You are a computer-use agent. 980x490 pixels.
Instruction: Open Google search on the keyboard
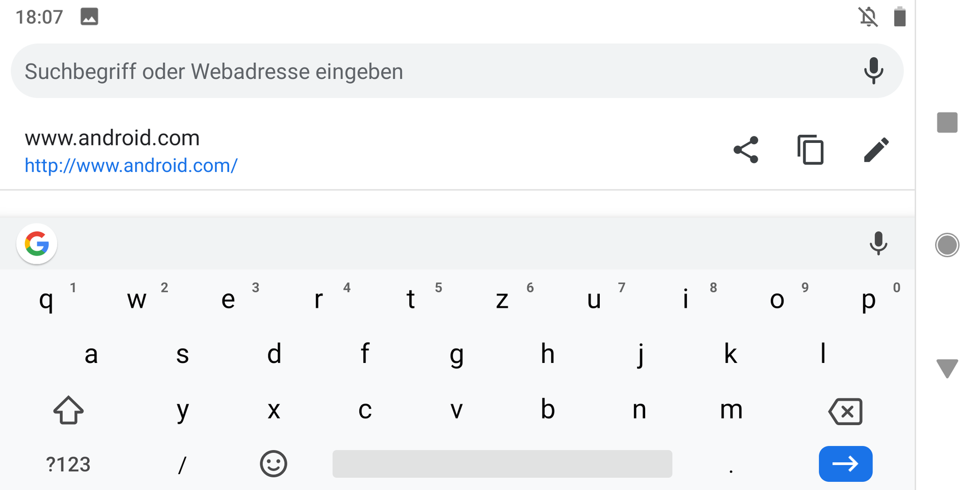click(x=37, y=244)
